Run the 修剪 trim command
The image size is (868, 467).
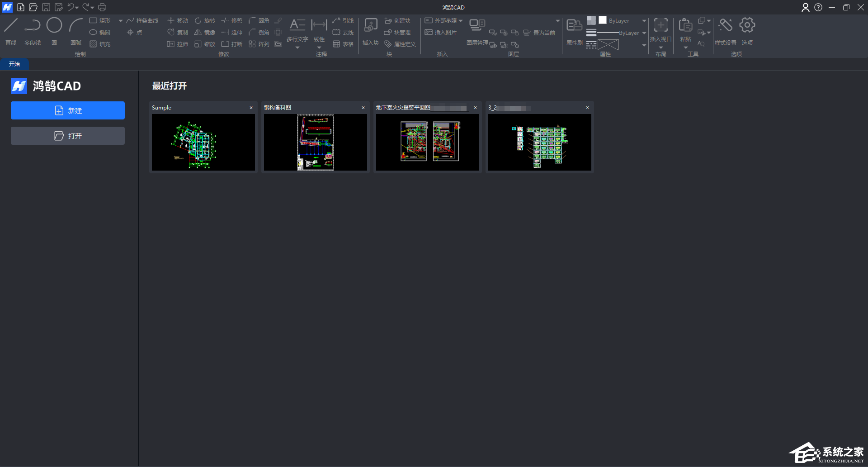tap(232, 21)
